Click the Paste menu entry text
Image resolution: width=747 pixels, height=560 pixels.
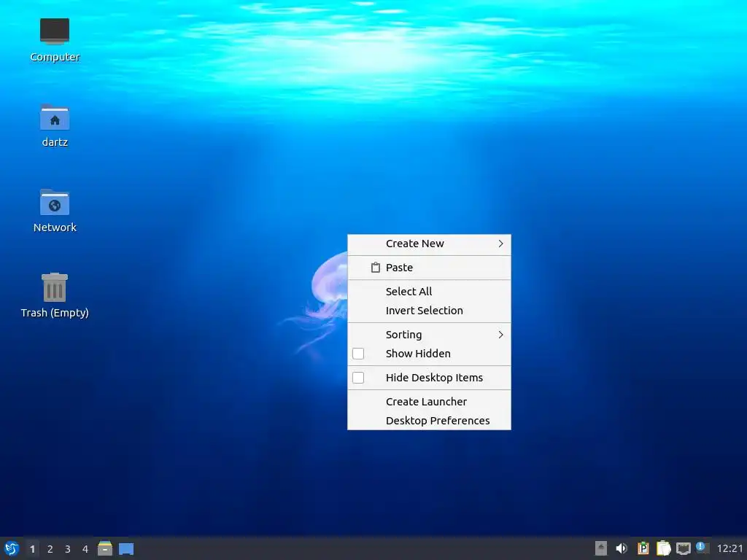(399, 268)
